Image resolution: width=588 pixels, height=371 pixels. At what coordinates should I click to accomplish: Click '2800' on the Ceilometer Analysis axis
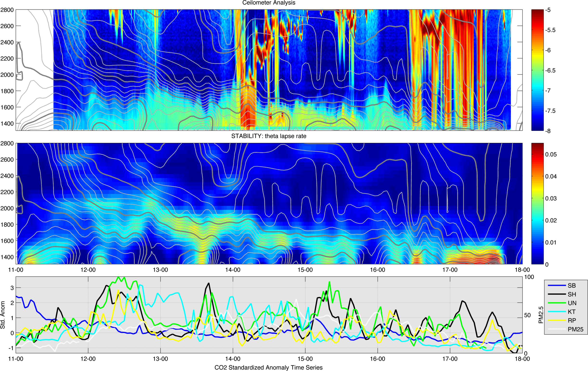click(x=7, y=10)
